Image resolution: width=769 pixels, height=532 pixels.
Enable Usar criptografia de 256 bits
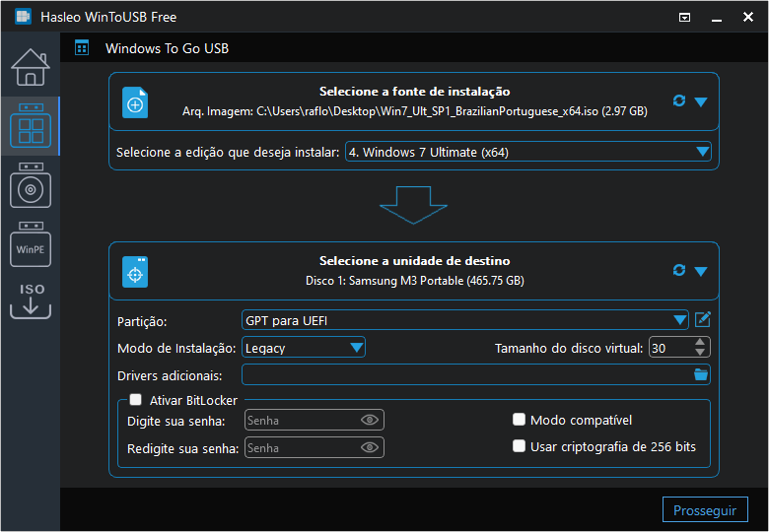click(x=519, y=446)
